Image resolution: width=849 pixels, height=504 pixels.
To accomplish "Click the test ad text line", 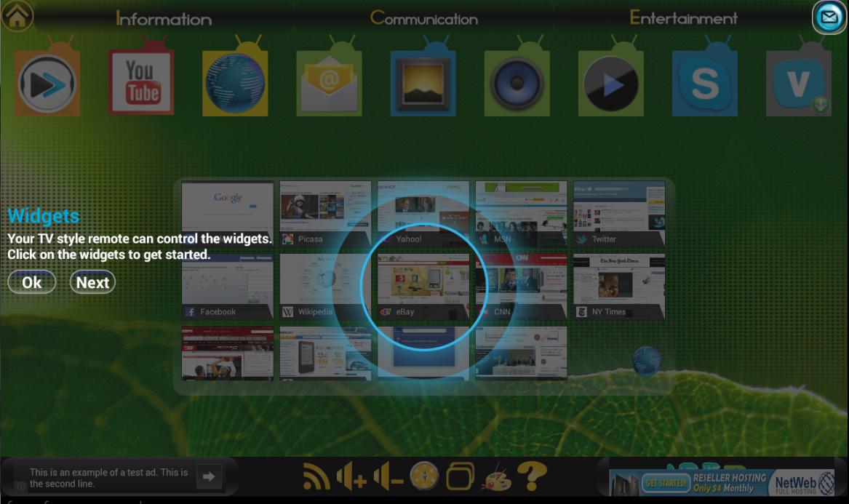I will (108, 478).
